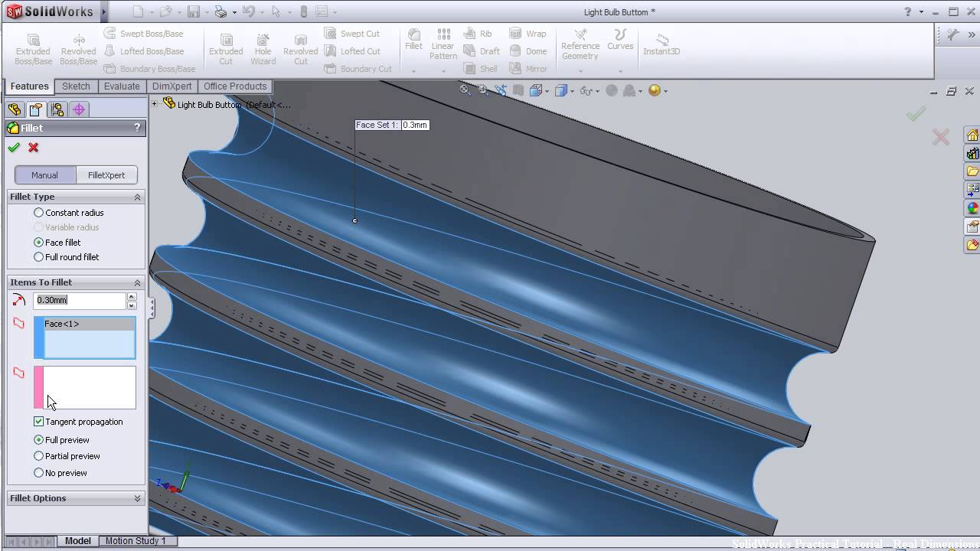Switch to the Evaluate tab

click(x=122, y=86)
